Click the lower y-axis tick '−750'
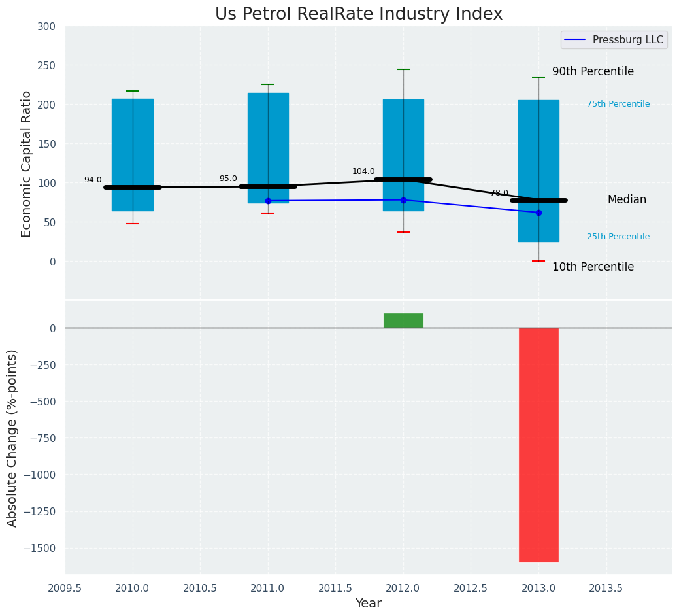679x616 pixels. [x=42, y=438]
